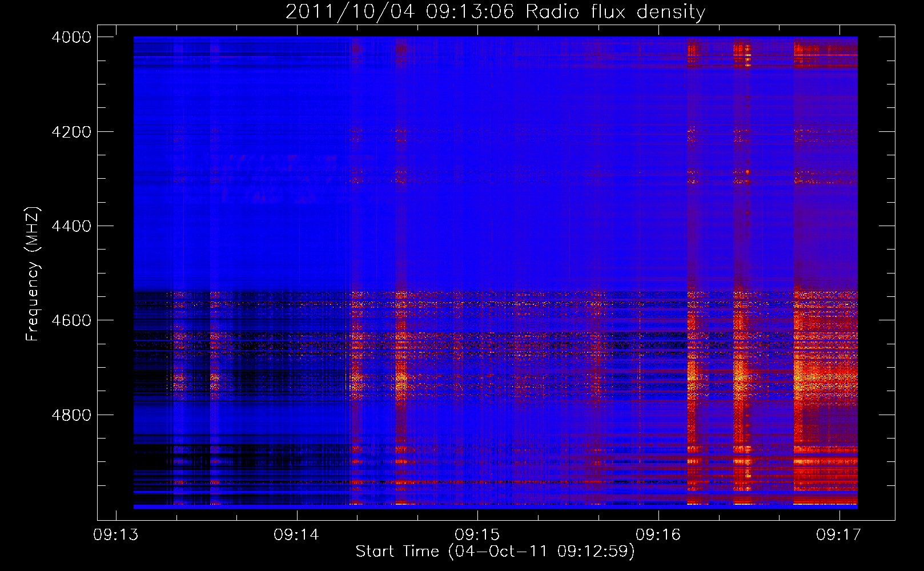The height and width of the screenshot is (571, 924).
Task: Click the 4600 frequency tick label
Action: [x=71, y=320]
